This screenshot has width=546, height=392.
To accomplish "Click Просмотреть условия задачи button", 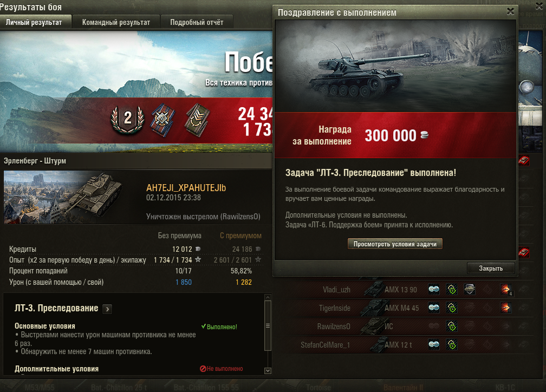I will [395, 244].
